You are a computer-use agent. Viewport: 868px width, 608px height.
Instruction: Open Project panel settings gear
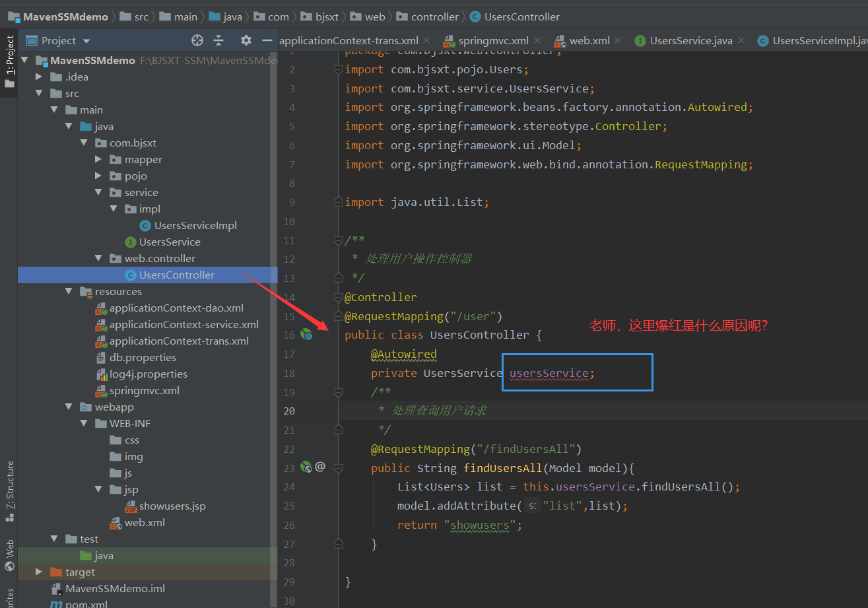click(246, 40)
